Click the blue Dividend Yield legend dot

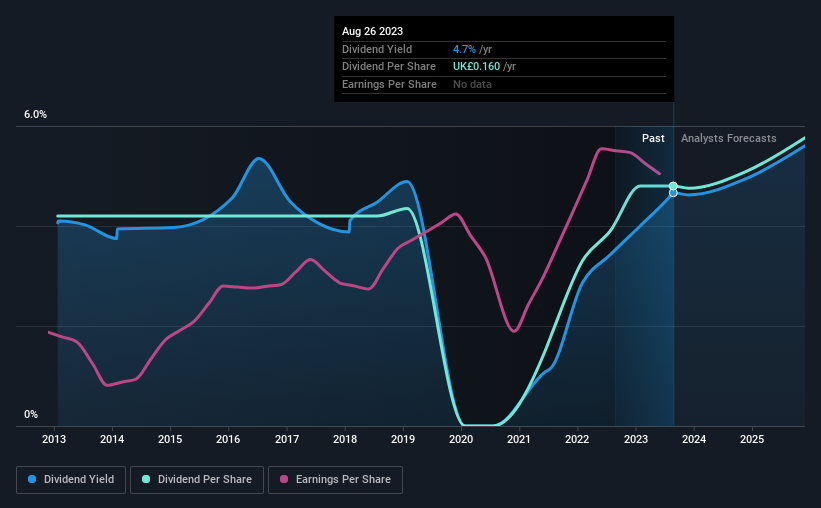pyautogui.click(x=32, y=479)
